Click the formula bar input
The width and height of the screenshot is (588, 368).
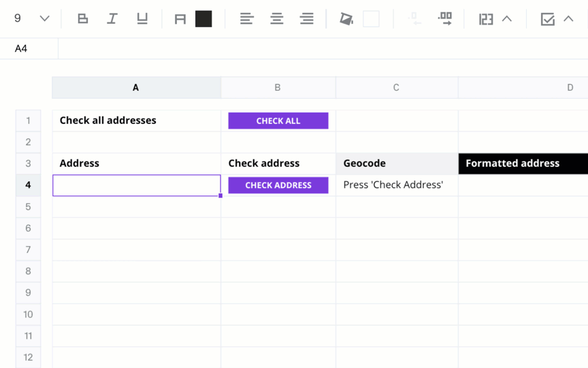(323, 48)
